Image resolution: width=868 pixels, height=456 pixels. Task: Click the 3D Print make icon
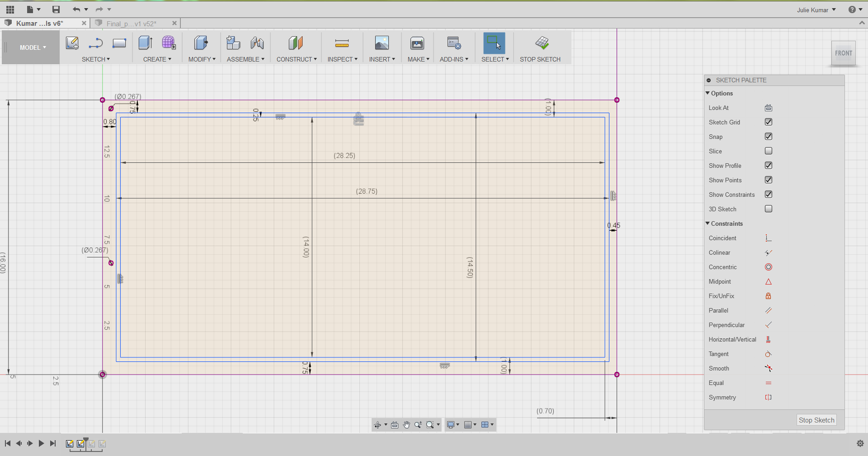[417, 43]
